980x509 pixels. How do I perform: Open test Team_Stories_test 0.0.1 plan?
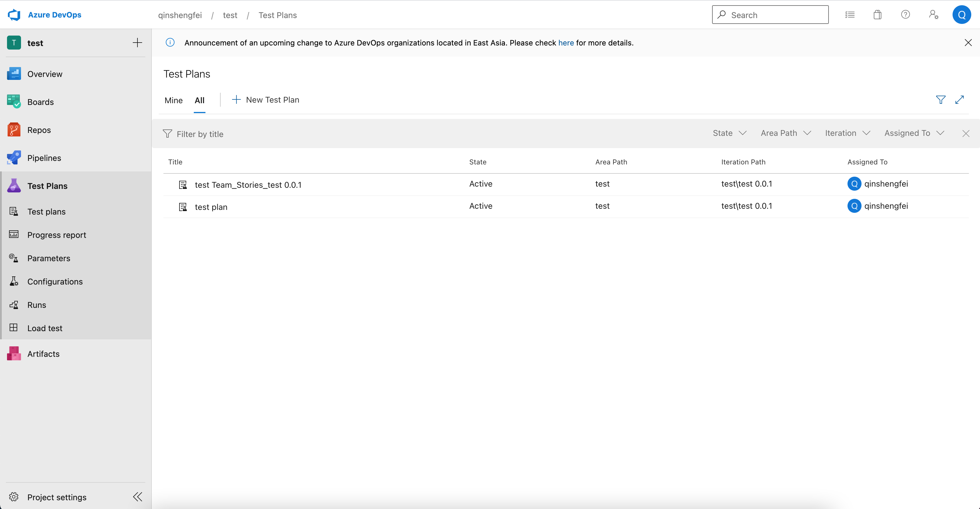tap(248, 185)
